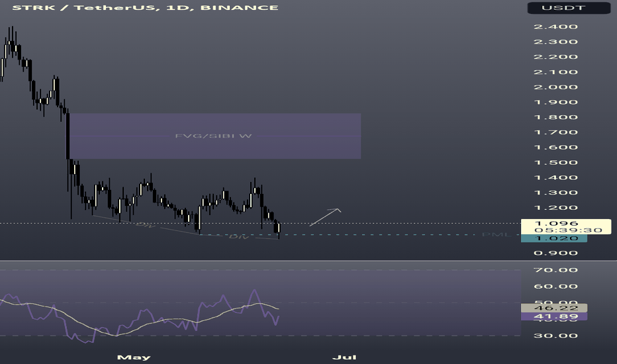617x364 pixels.
Task: Click the 1.200 price axis label
Action: [555, 208]
